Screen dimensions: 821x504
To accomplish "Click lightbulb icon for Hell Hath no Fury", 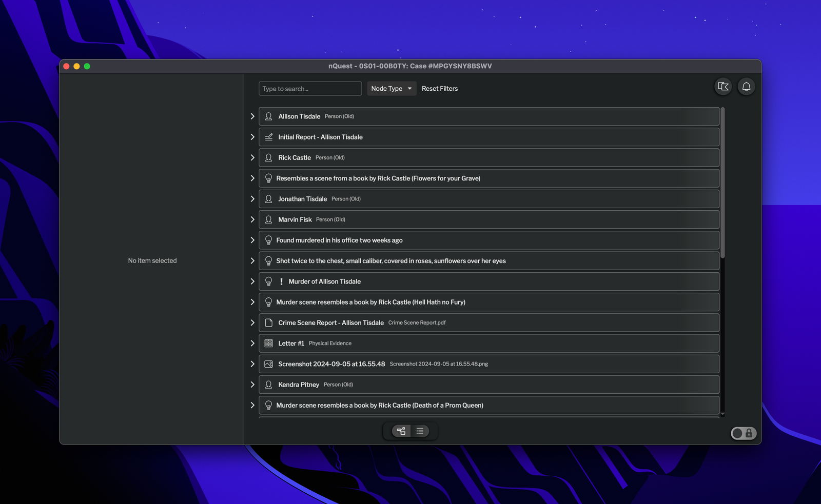I will (268, 302).
